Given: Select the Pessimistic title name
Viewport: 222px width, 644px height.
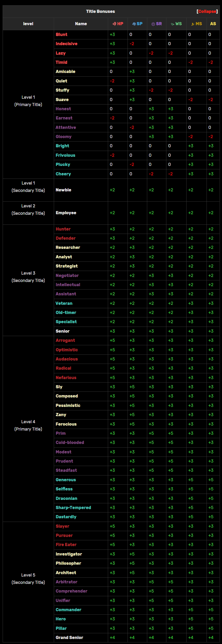Looking at the screenshot, I should tap(68, 406).
